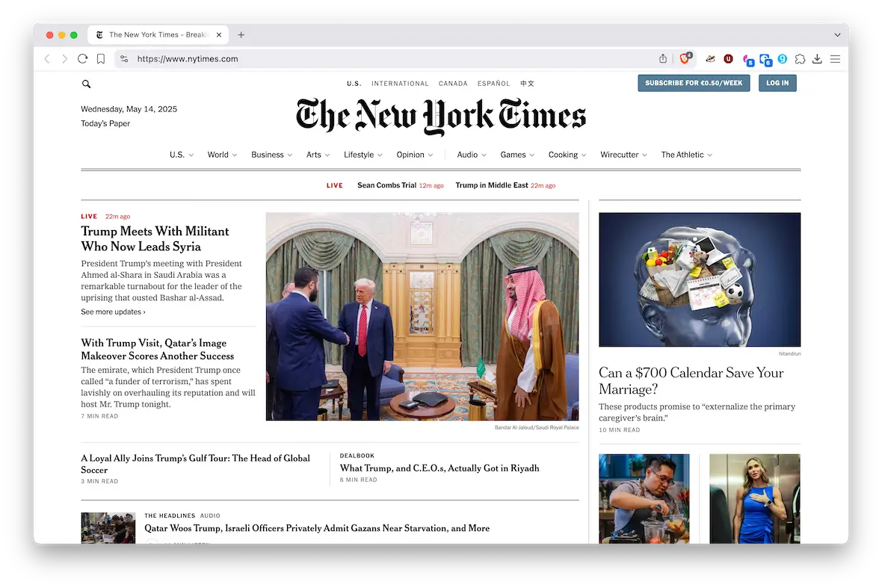882x588 pixels.
Task: Click the glass head brain illustration
Action: coord(699,279)
